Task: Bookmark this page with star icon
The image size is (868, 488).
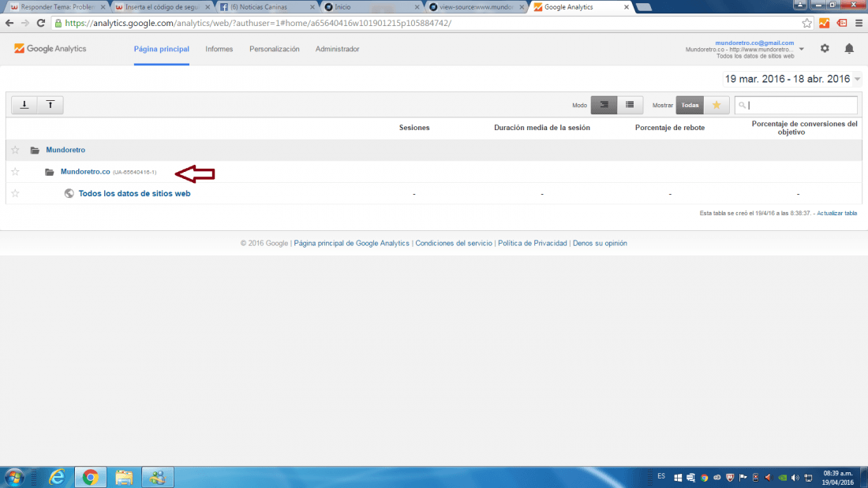Action: click(806, 23)
